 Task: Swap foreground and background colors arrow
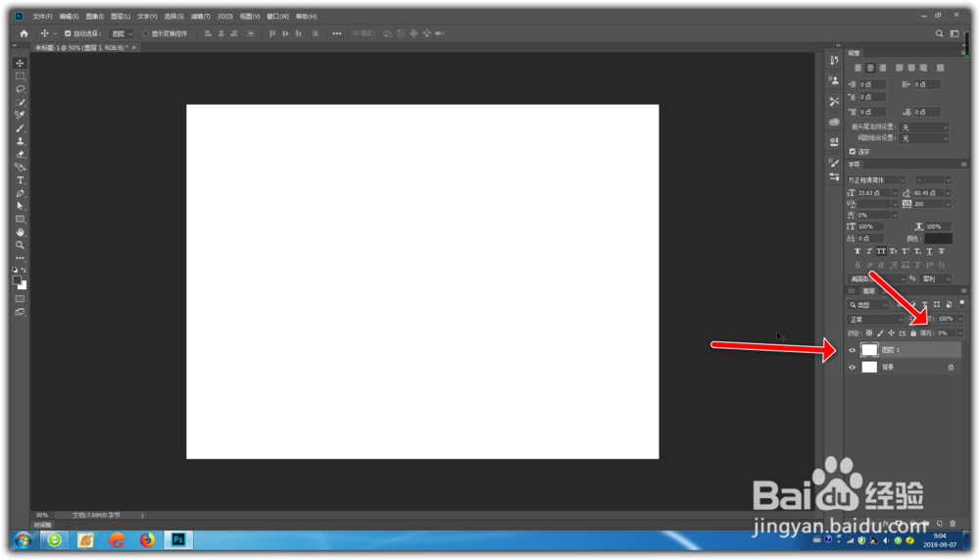[x=24, y=271]
